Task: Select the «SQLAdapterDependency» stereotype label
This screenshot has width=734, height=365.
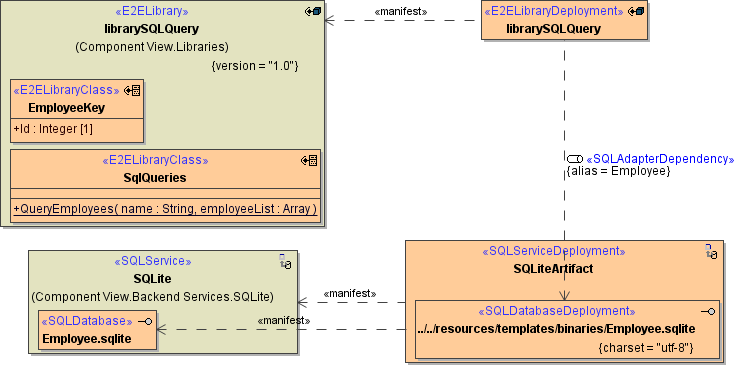Action: click(x=660, y=159)
